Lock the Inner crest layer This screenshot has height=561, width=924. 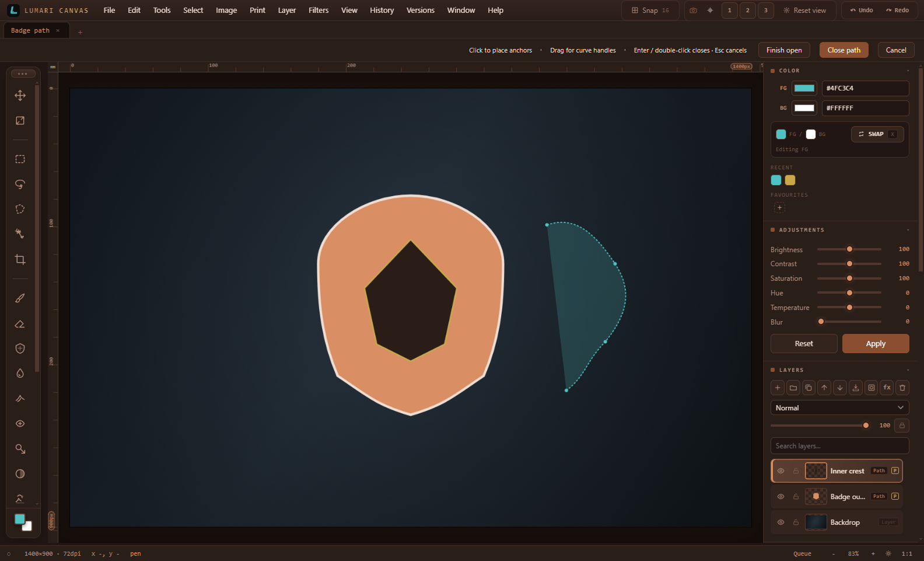(796, 471)
